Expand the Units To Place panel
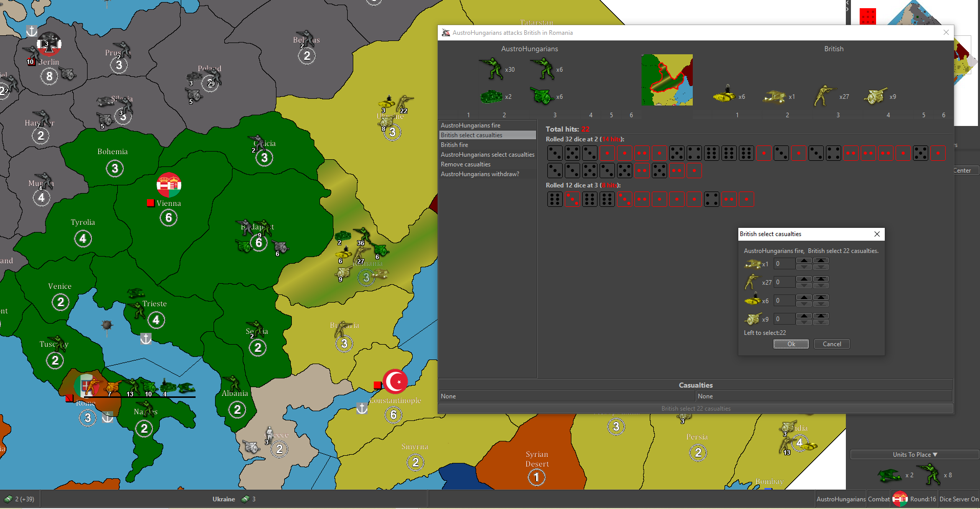This screenshot has height=509, width=980. click(914, 455)
